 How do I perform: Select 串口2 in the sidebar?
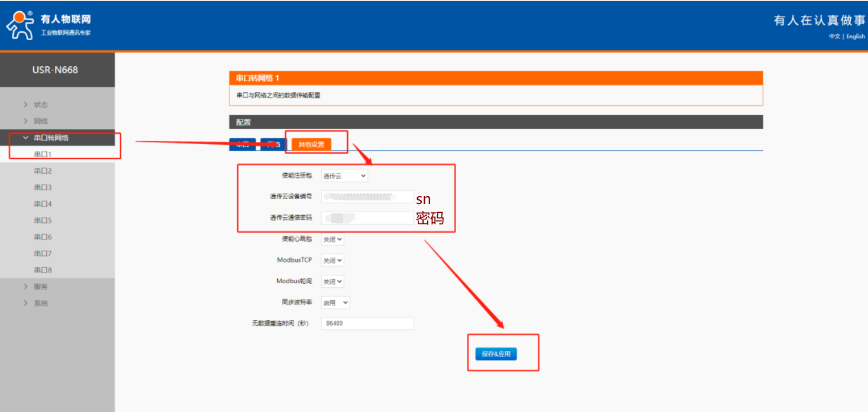[43, 171]
